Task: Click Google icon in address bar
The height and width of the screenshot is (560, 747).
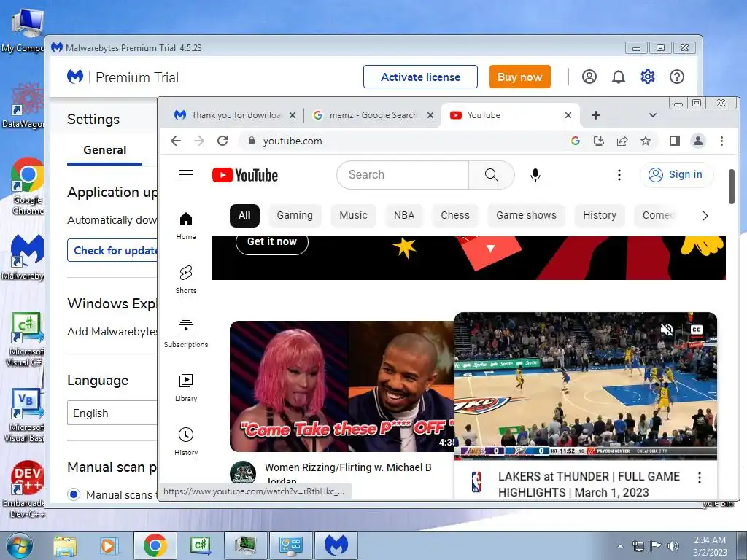Action: click(575, 141)
